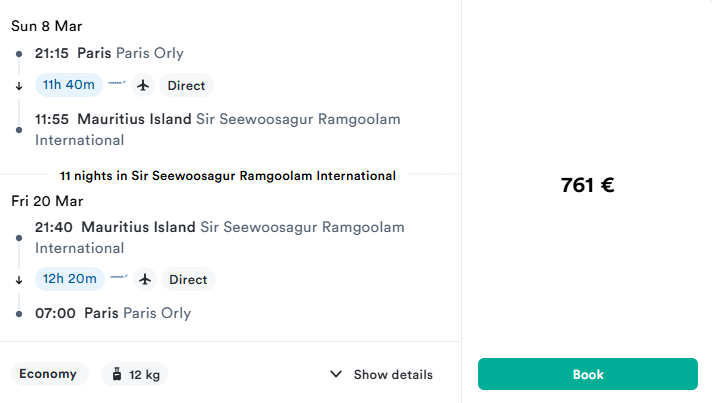Click the down arrow beside 12h 20m
The height and width of the screenshot is (403, 712).
(x=19, y=280)
